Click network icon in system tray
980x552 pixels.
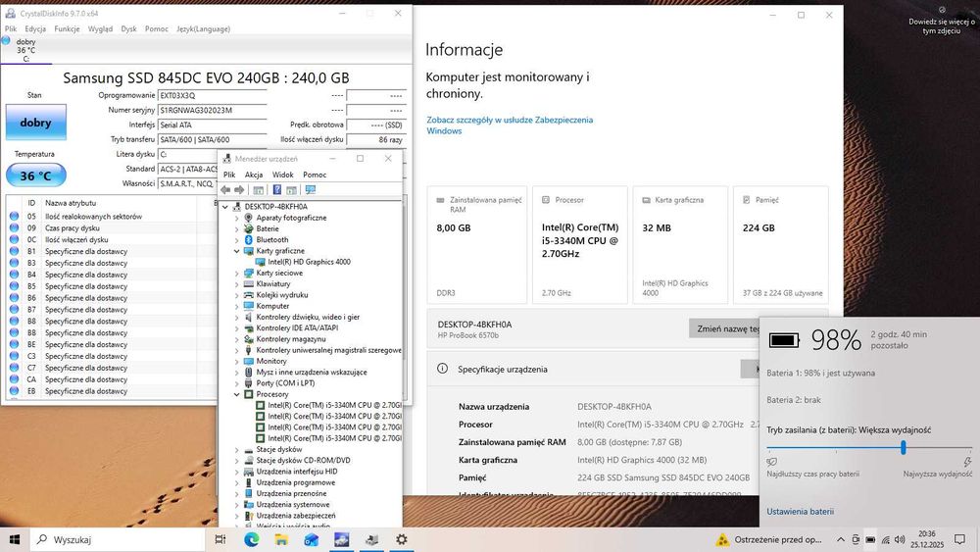885,539
